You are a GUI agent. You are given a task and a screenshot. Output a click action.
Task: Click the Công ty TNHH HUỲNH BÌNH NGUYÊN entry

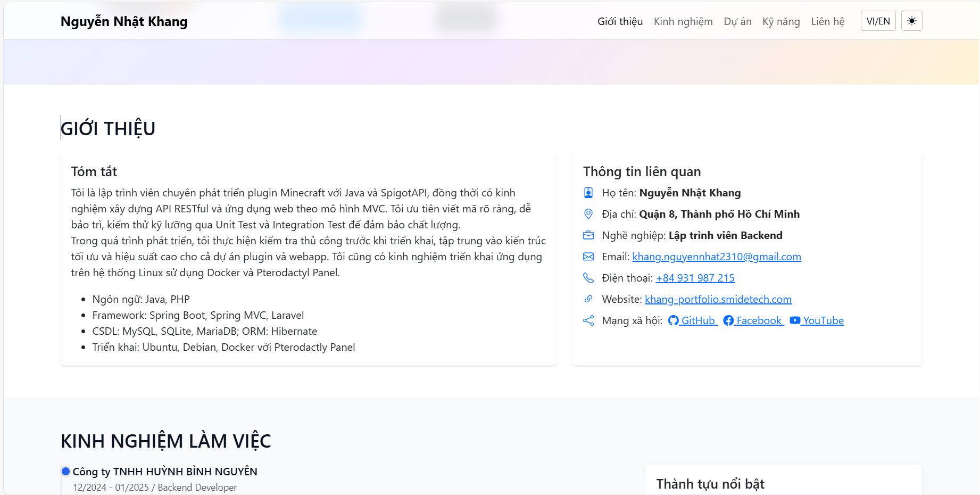pyautogui.click(x=165, y=472)
